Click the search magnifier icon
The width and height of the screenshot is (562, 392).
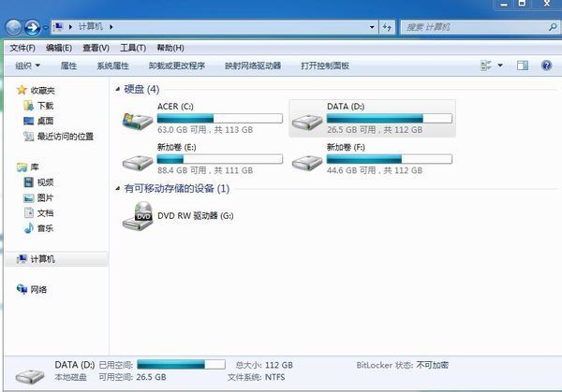pyautogui.click(x=553, y=27)
